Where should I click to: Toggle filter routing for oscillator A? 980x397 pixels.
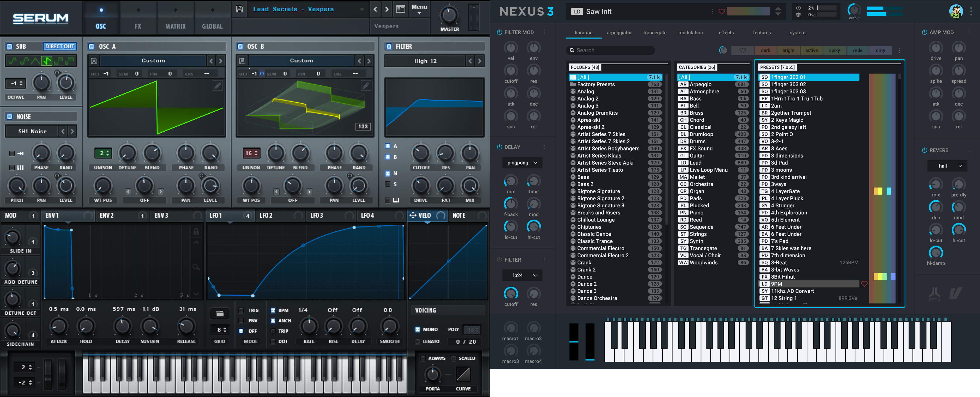pos(388,146)
